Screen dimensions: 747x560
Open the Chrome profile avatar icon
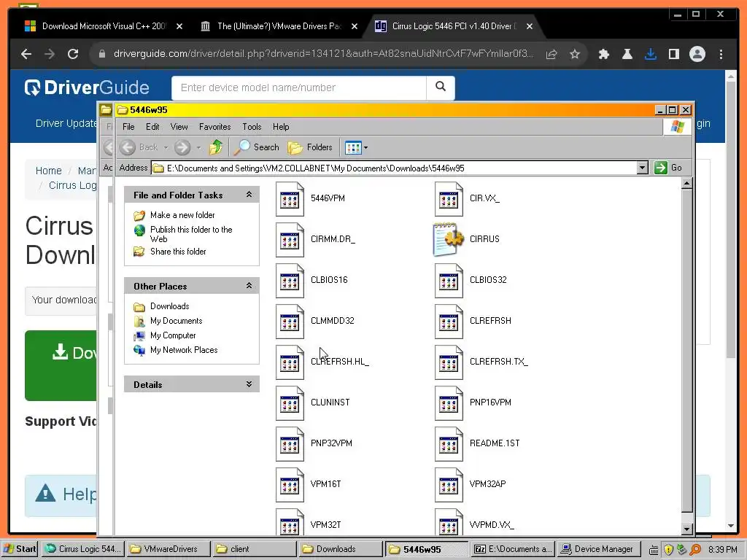coord(697,54)
